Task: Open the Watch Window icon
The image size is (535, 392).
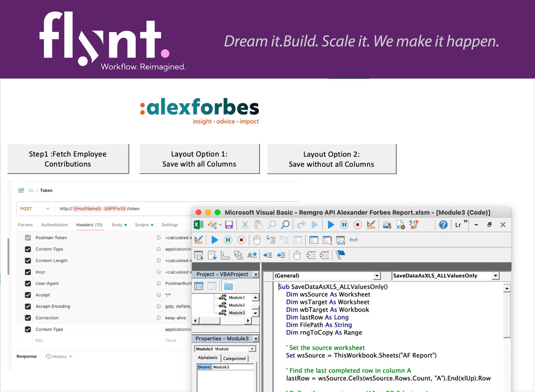Action: point(340,240)
